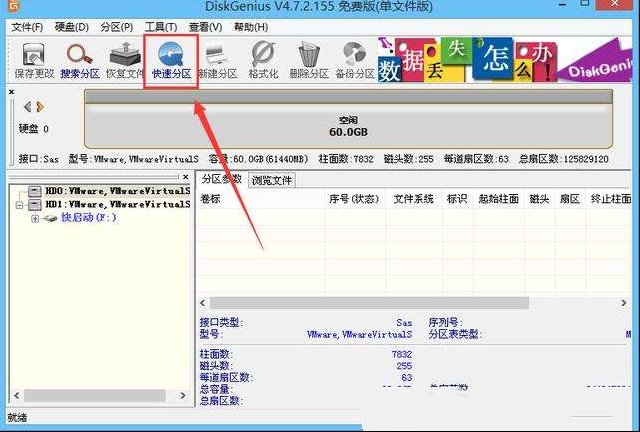The width and height of the screenshot is (640, 432).
Task: Expand the 快启动 (F:) partition node
Action: pyautogui.click(x=35, y=218)
